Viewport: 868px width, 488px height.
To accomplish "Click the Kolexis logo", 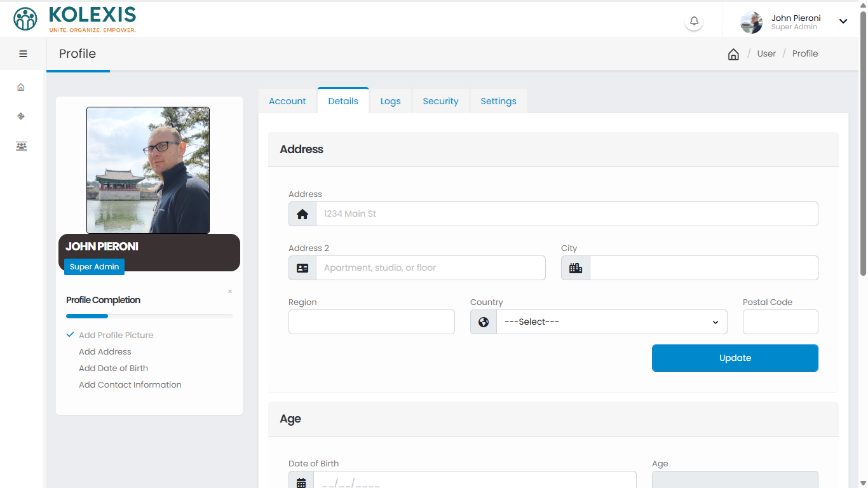I will 74,19.
